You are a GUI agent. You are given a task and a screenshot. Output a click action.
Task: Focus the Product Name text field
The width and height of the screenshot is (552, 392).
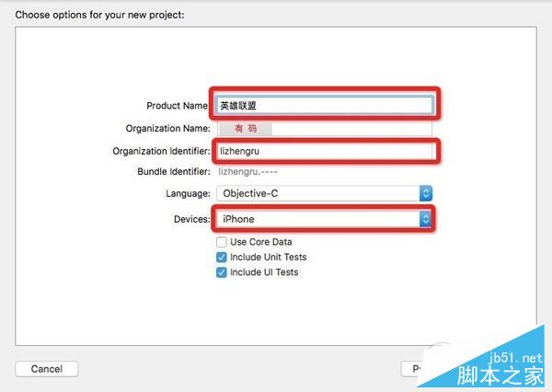[x=324, y=105]
